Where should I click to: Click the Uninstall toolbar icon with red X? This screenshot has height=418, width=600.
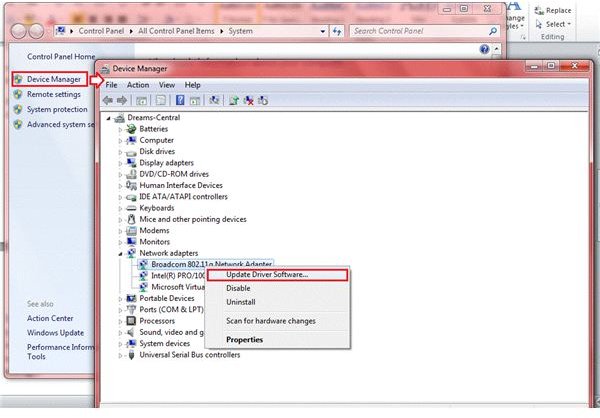click(248, 100)
